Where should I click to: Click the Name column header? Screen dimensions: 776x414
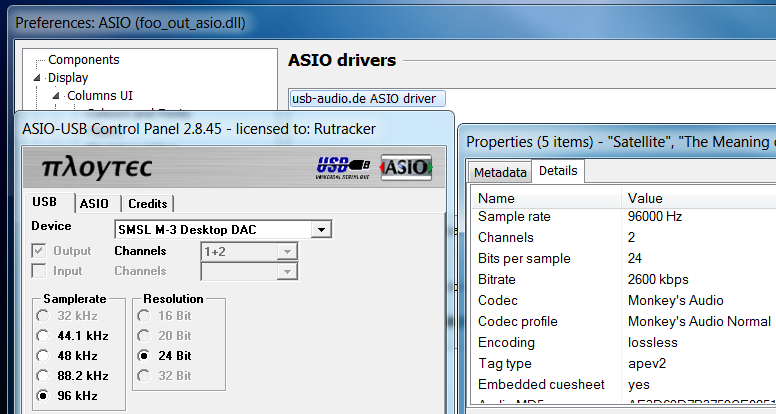pos(545,198)
